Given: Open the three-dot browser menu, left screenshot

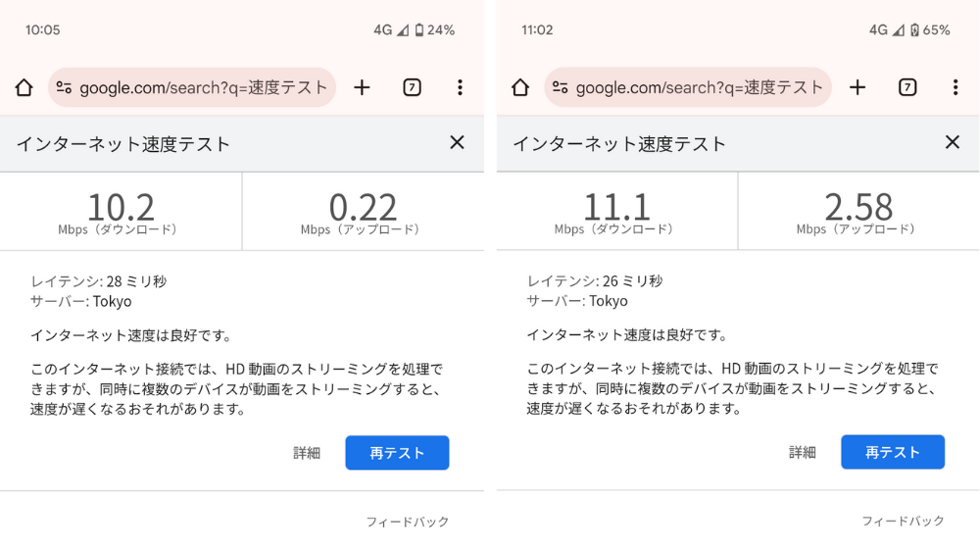Looking at the screenshot, I should coord(460,87).
